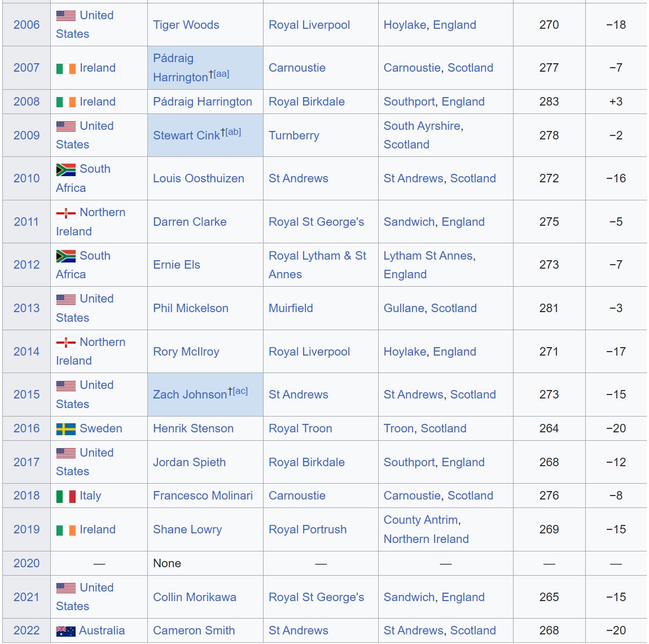The image size is (649, 644).
Task: Open the County Antrim location link
Action: coord(420,520)
